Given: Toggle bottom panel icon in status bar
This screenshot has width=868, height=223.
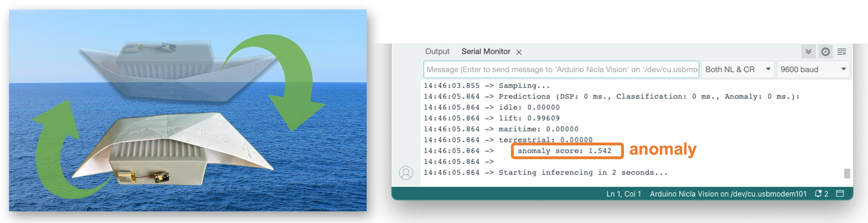Looking at the screenshot, I should pyautogui.click(x=840, y=194).
